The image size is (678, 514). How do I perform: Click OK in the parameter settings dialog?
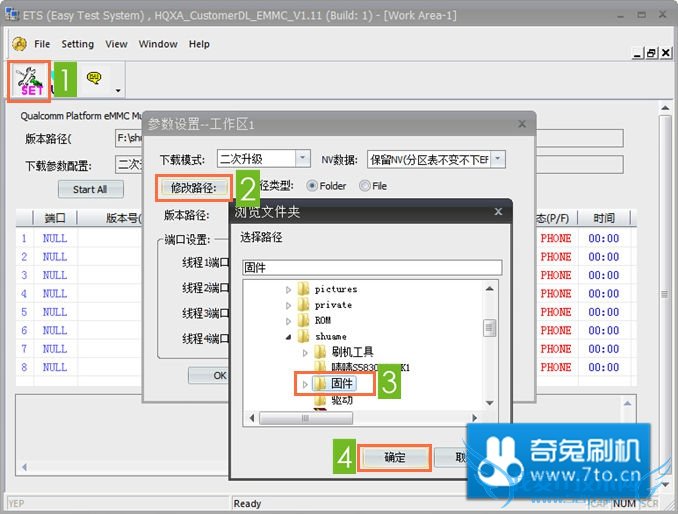[210, 375]
